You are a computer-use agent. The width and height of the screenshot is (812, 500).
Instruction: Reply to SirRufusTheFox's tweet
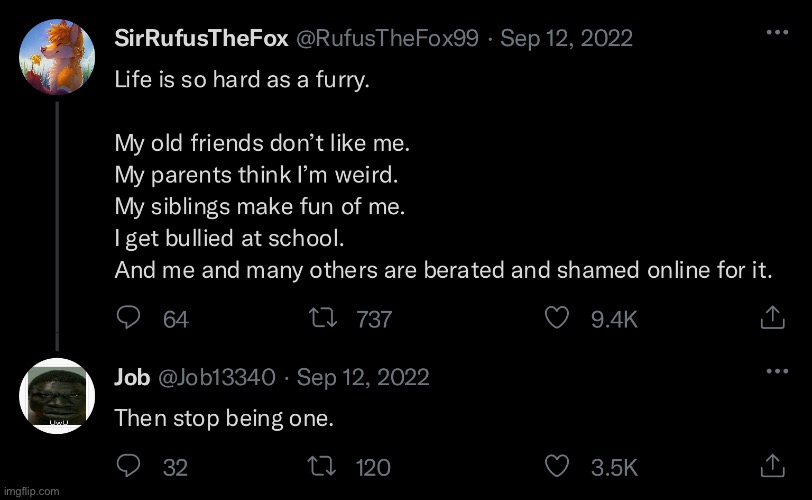[129, 319]
